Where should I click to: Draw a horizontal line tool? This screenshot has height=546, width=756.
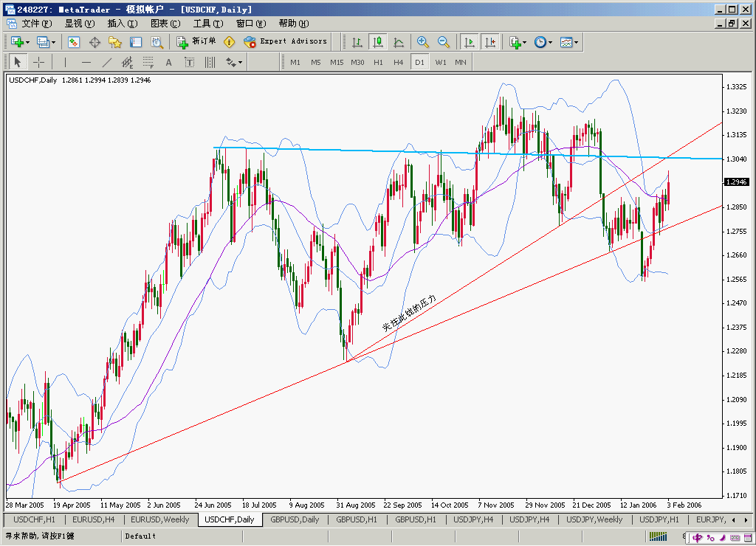[x=86, y=63]
